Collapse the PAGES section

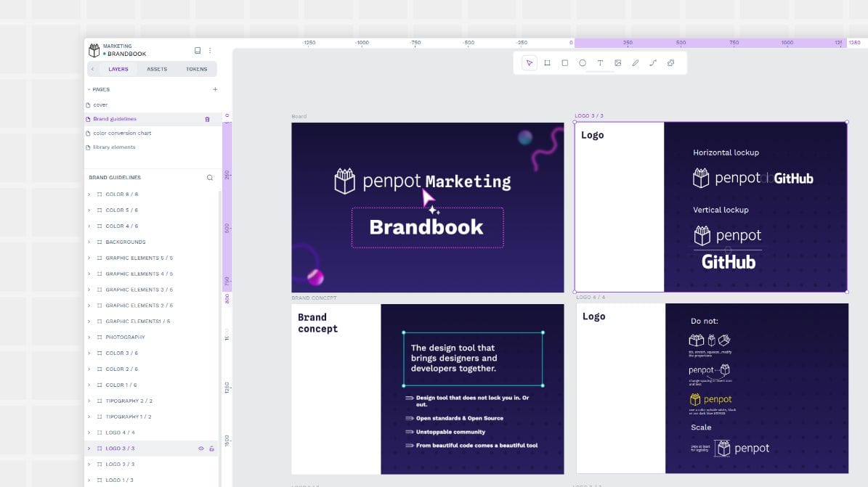89,89
